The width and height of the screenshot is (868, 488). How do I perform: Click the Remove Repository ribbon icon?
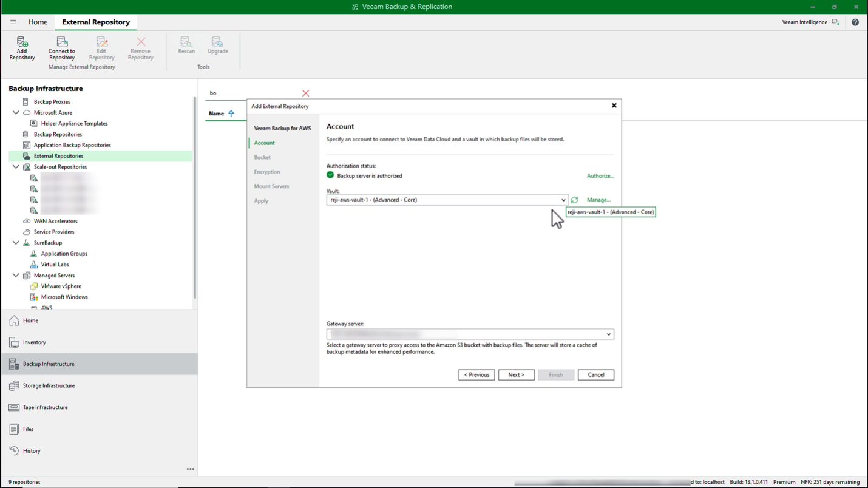140,48
